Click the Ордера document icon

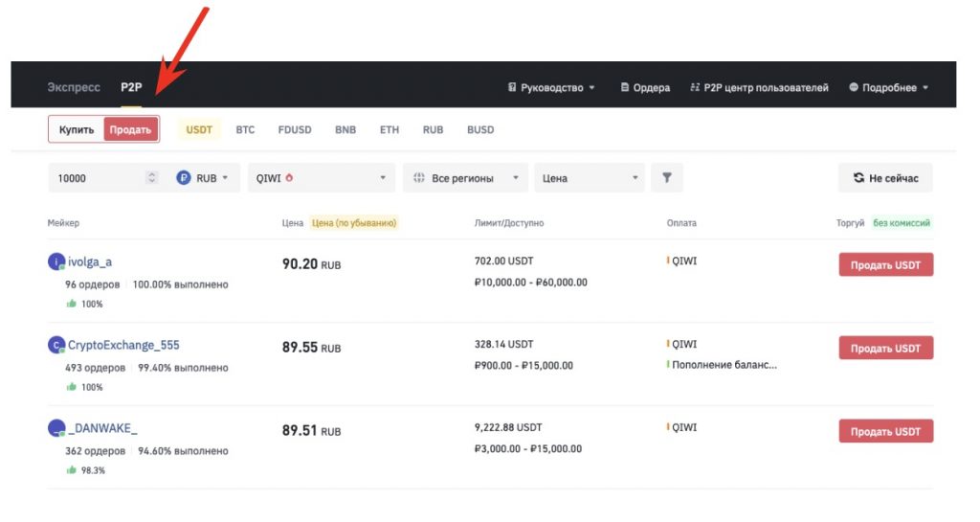click(x=624, y=87)
